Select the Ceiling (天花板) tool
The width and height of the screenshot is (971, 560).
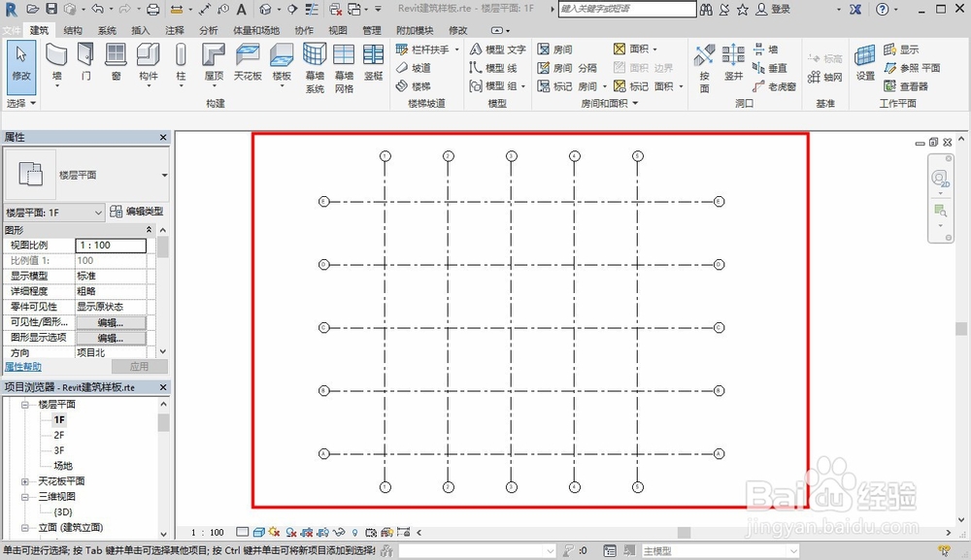click(248, 62)
